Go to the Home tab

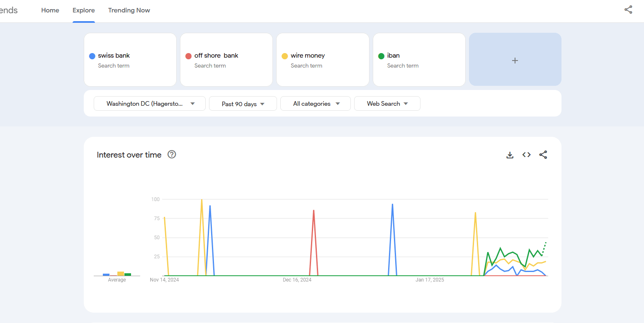click(50, 10)
